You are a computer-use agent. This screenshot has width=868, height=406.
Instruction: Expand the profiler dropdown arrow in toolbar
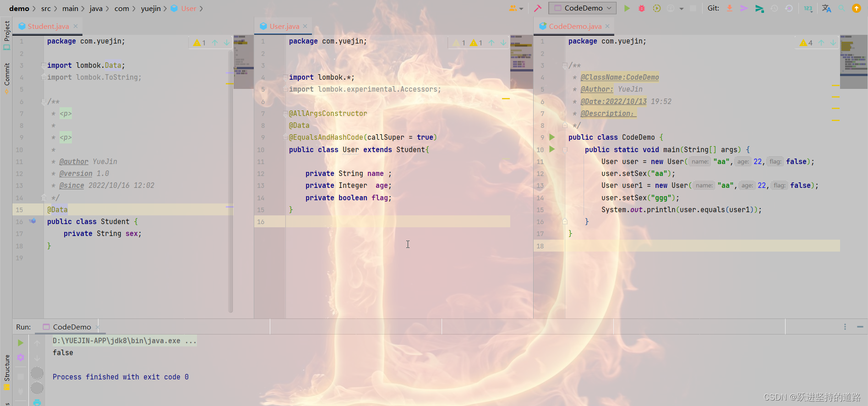coord(682,9)
